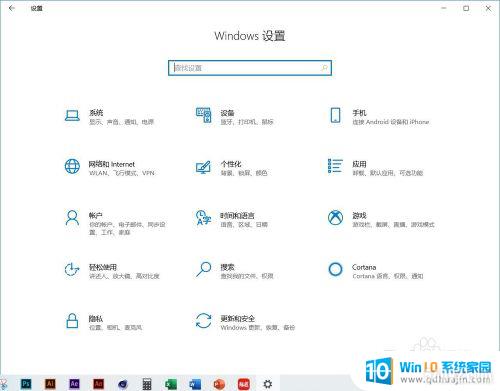The image size is (500, 391).
Task: Click the 设备 title text
Action: tap(227, 113)
